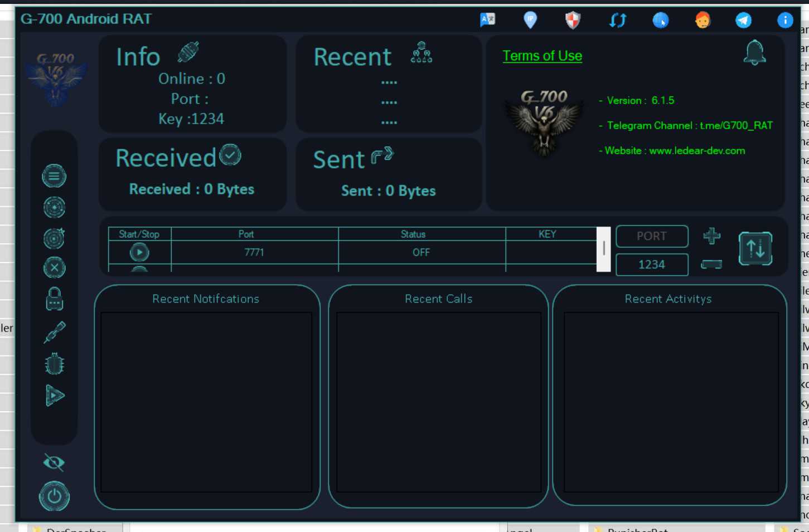
Task: Click the Online : 0 text
Action: [192, 79]
